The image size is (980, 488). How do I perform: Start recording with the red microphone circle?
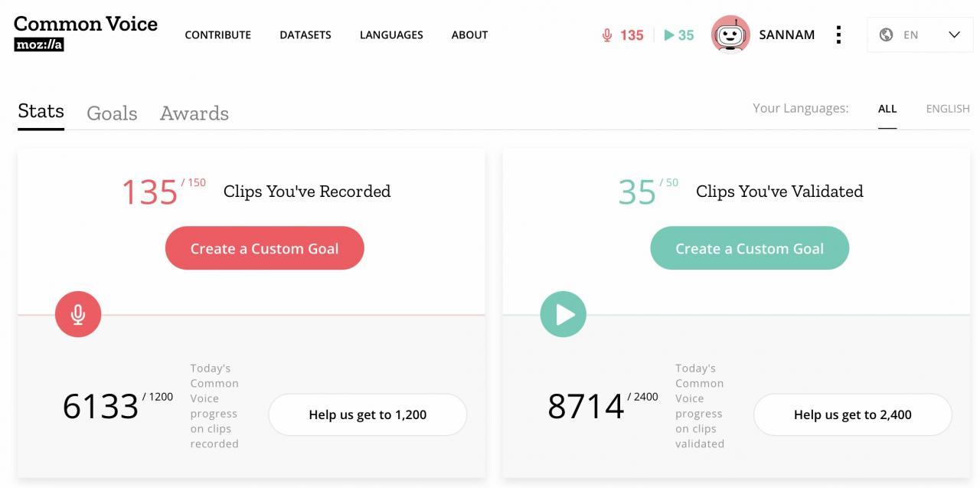pyautogui.click(x=78, y=314)
